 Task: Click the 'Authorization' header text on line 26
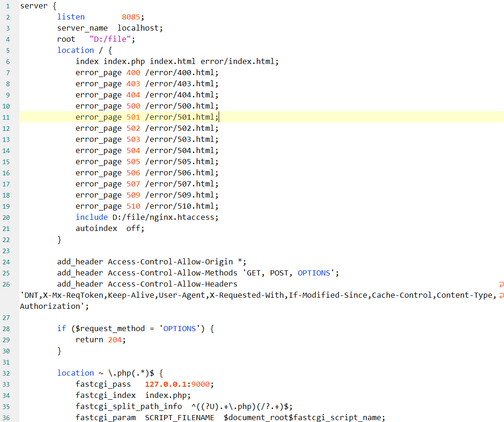[52, 306]
